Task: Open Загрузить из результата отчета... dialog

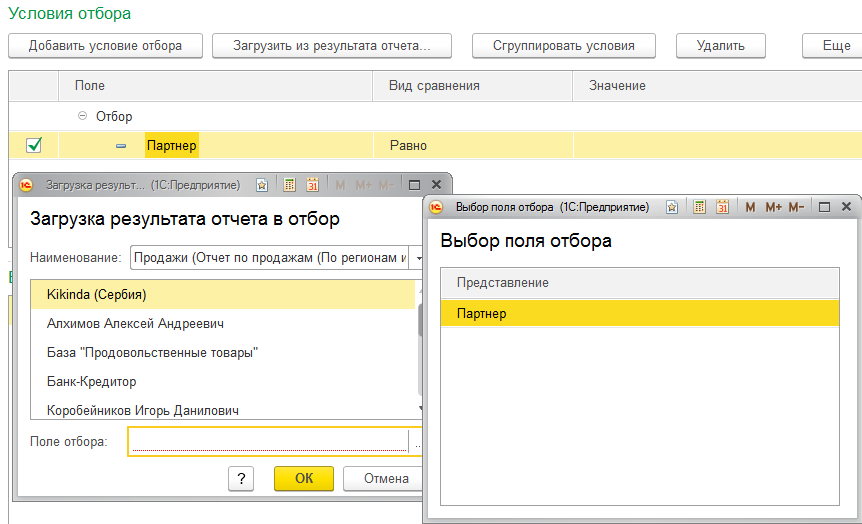Action: tap(332, 46)
